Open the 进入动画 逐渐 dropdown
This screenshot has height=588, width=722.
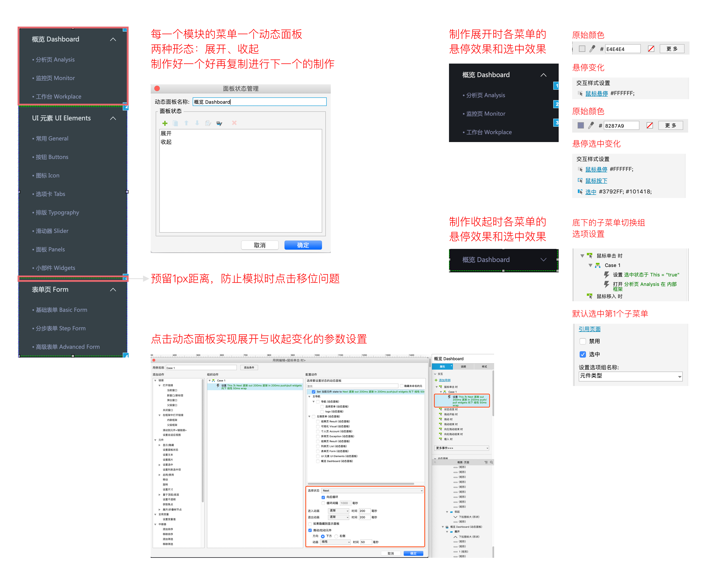coord(339,511)
